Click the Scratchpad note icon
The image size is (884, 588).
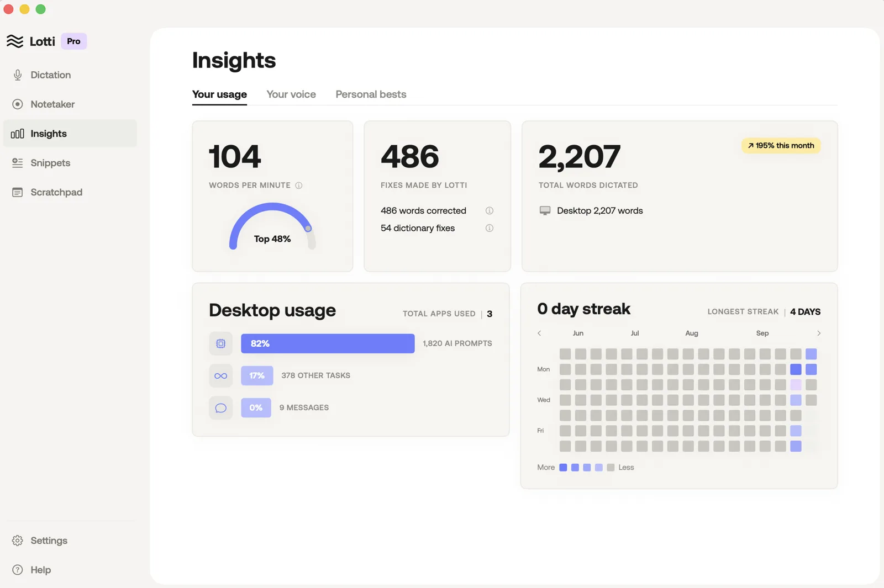click(x=18, y=192)
